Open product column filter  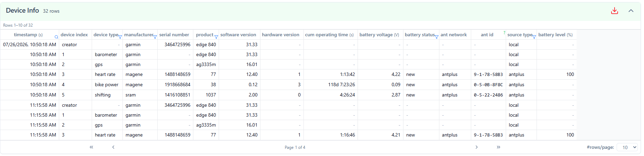[x=216, y=37]
